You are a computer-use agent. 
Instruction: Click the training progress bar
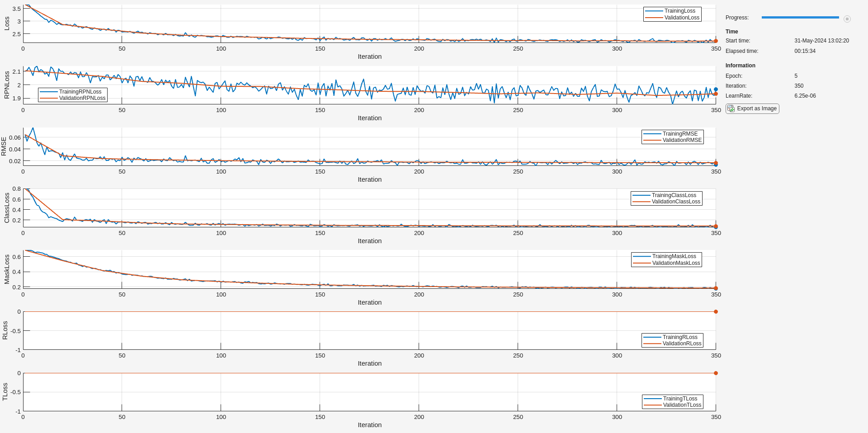tap(800, 18)
